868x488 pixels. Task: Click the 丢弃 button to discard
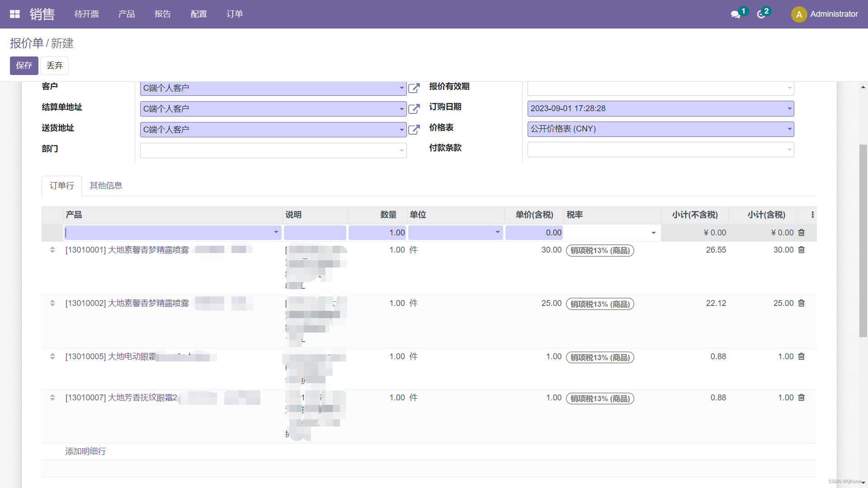click(54, 66)
